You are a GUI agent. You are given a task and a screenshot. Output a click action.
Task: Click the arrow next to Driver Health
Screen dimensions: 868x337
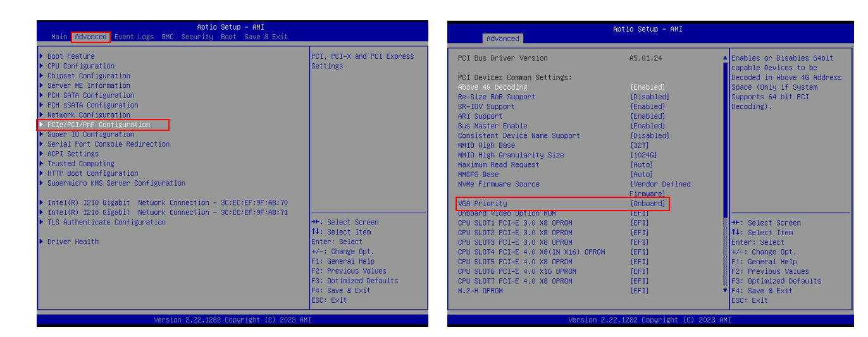click(42, 242)
